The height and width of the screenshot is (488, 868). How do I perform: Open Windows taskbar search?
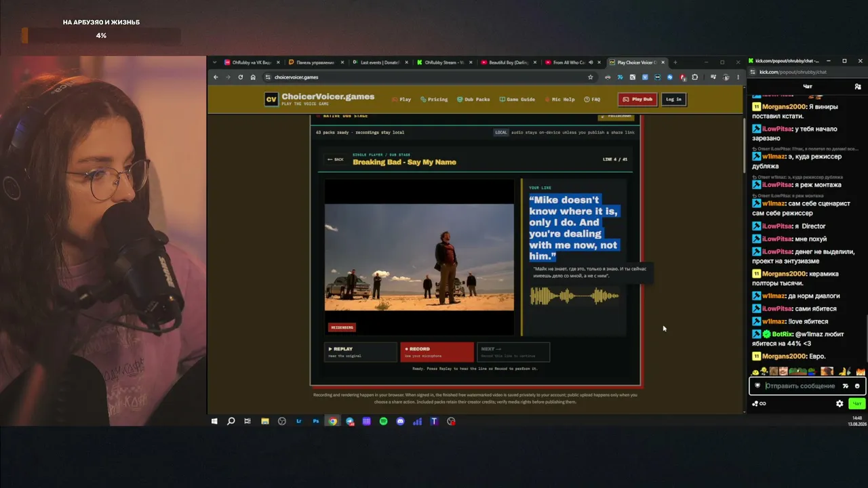pos(231,421)
